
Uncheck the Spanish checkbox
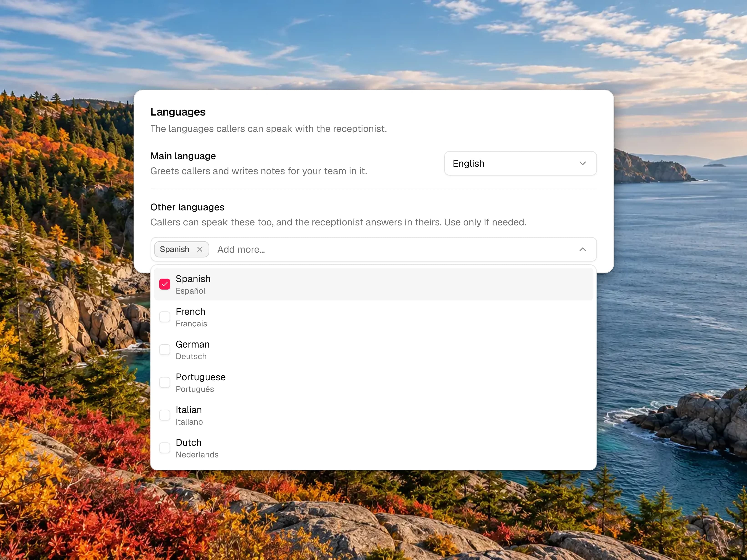click(x=165, y=284)
